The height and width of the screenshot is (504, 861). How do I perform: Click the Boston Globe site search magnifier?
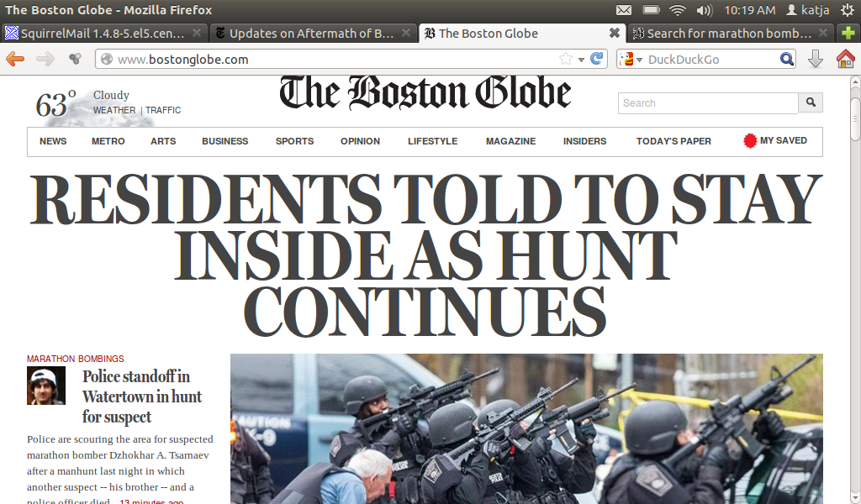point(810,102)
